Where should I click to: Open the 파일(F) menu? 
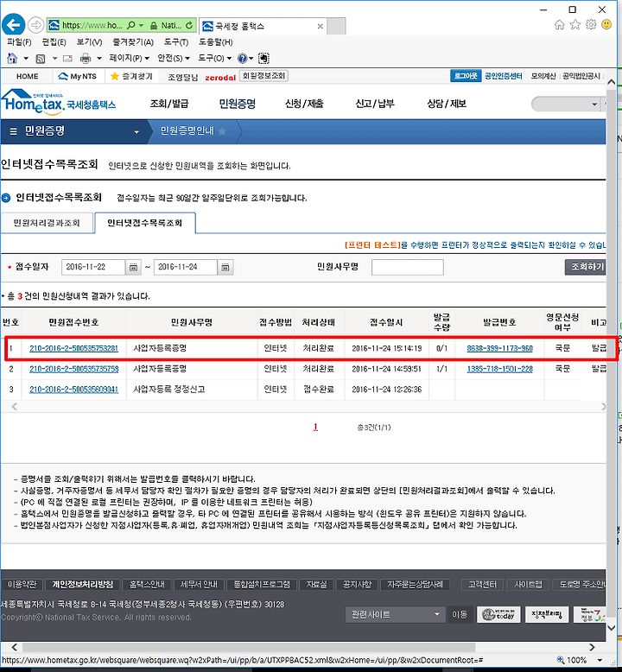point(19,42)
